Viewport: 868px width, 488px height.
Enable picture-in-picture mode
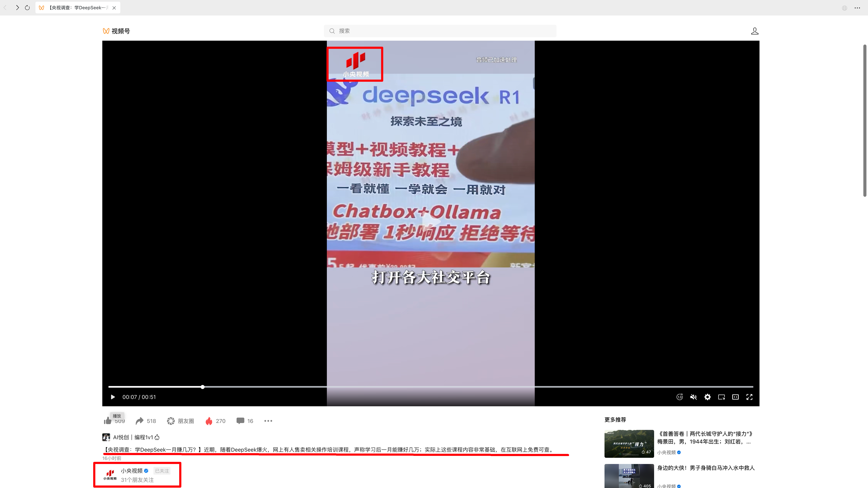pos(721,397)
